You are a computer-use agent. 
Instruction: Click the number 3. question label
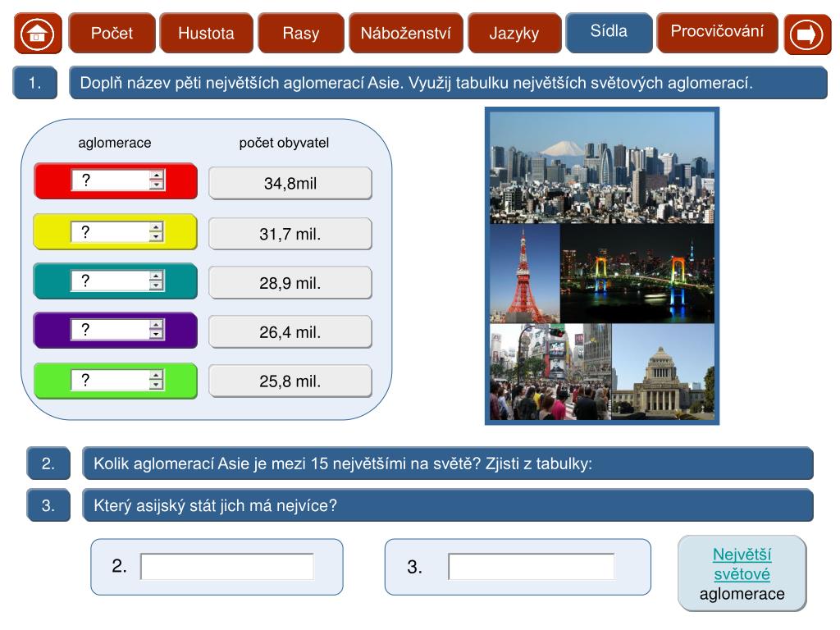pos(48,505)
